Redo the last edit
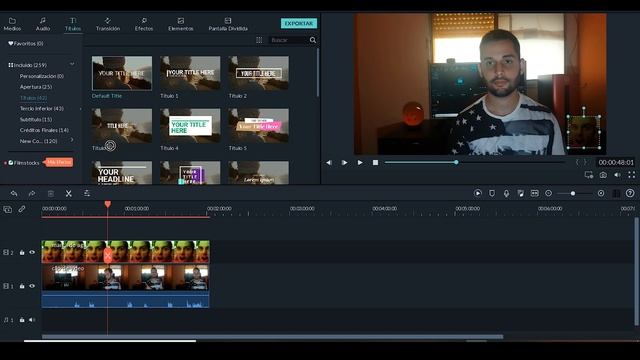Screen dimensions: 640x360 [32, 193]
